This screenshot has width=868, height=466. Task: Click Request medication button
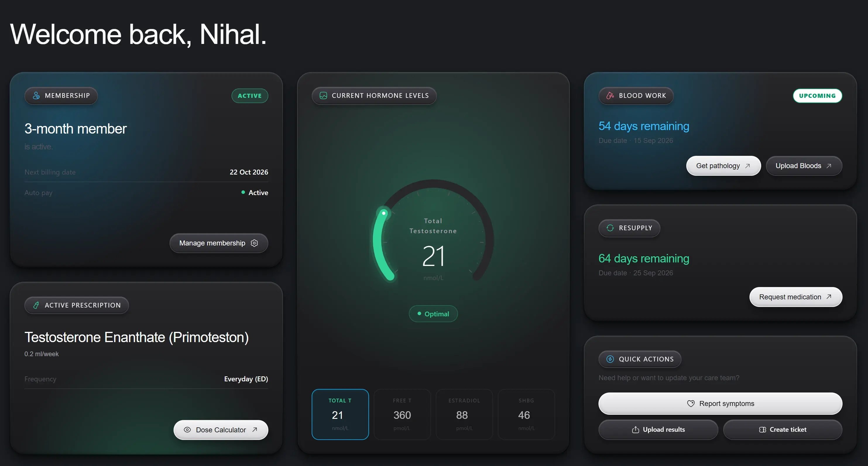point(796,297)
